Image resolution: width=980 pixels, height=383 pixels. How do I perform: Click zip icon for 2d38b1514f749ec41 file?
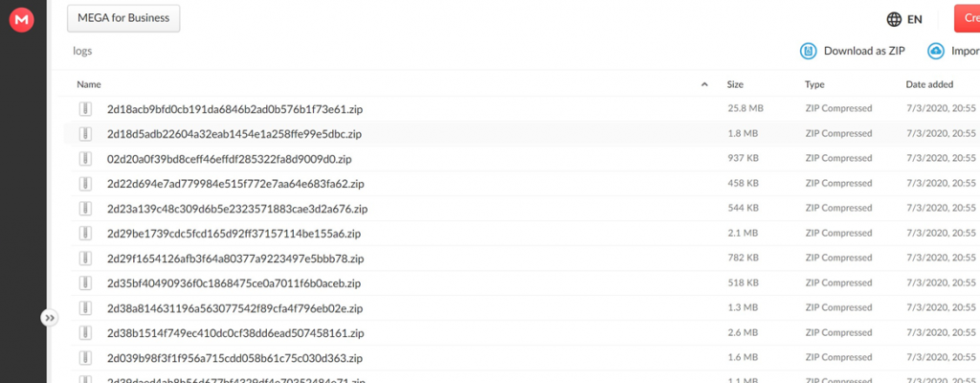coord(85,333)
